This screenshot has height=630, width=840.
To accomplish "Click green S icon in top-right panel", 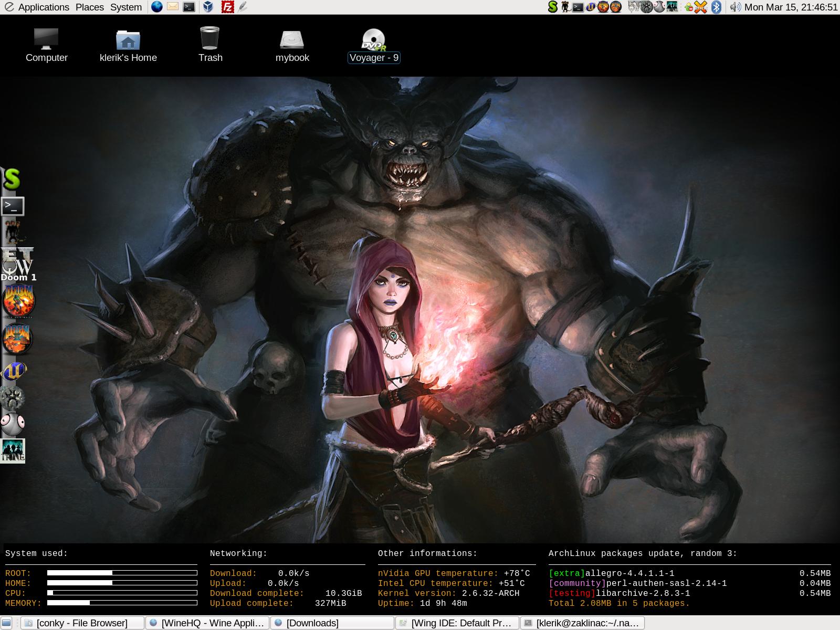I will [553, 7].
